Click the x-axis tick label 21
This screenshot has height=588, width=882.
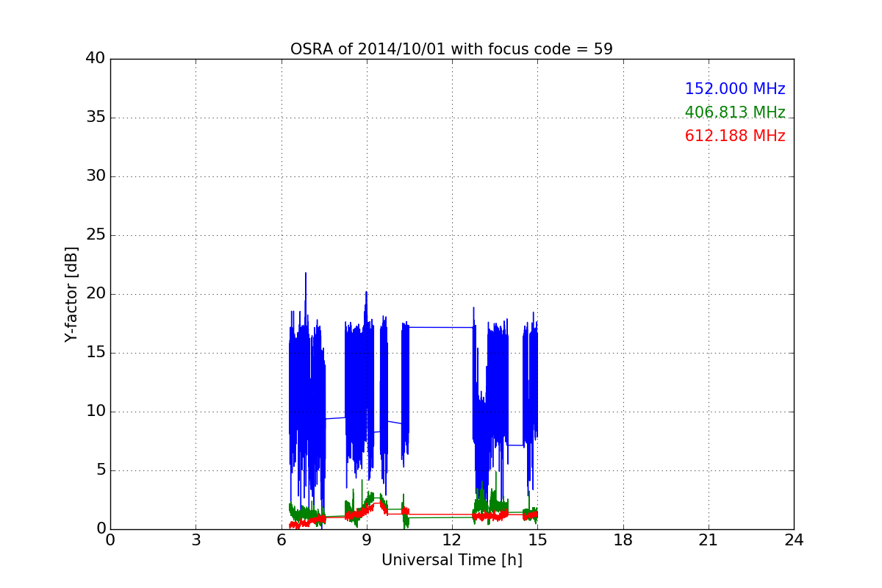709,540
